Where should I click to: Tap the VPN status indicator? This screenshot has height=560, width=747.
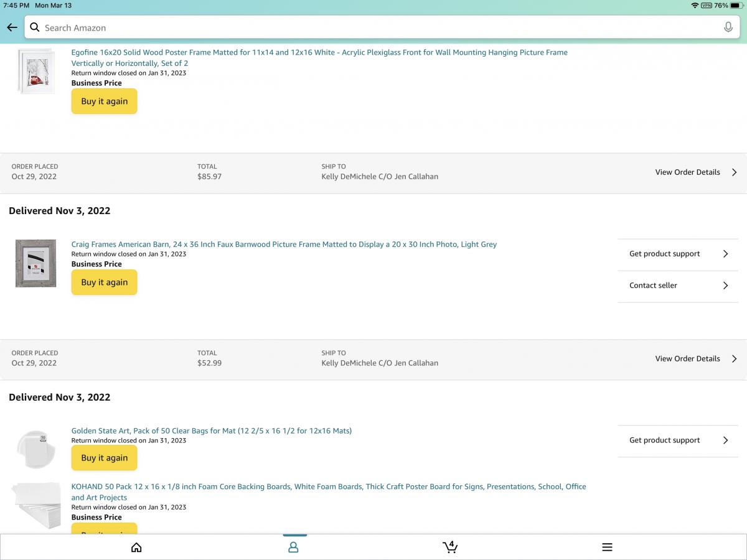click(x=706, y=5)
